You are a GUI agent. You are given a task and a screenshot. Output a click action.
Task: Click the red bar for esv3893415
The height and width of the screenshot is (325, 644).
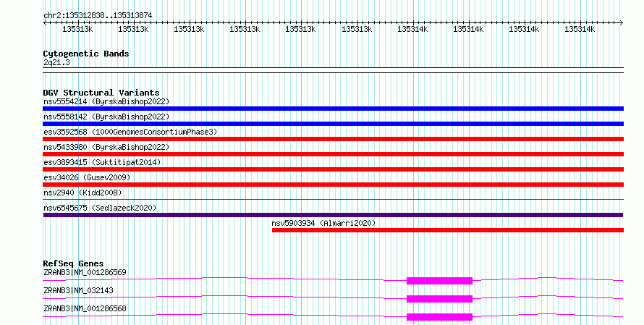[x=333, y=169]
